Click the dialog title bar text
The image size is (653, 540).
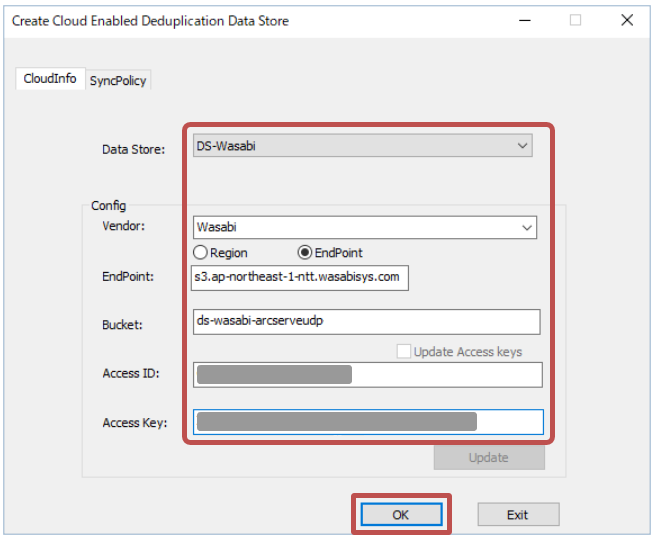click(x=150, y=20)
